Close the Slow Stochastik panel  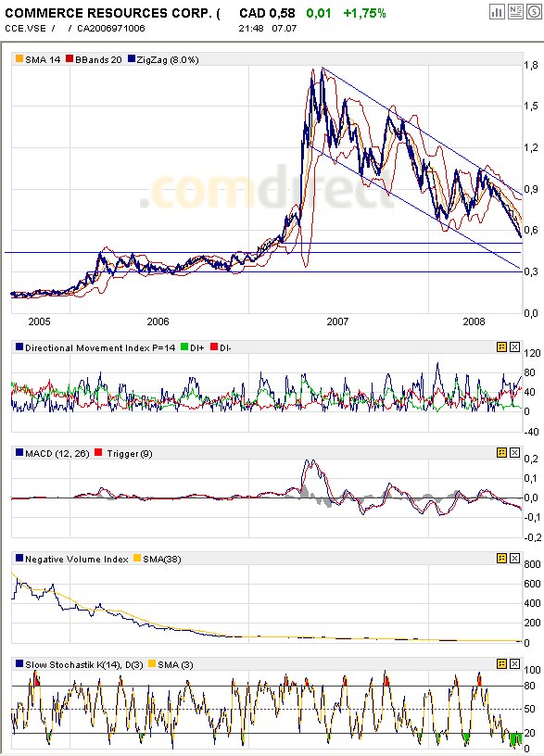tap(514, 663)
